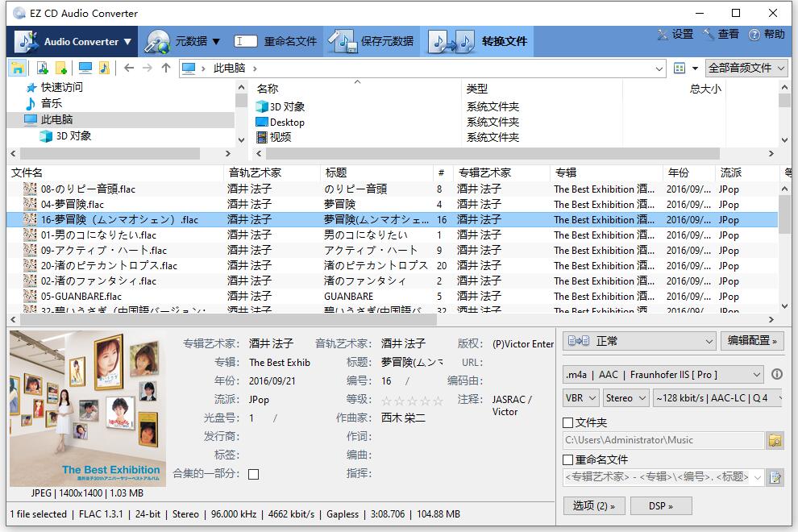The width and height of the screenshot is (798, 532).
Task: Open 设置 settings
Action: coord(675,34)
